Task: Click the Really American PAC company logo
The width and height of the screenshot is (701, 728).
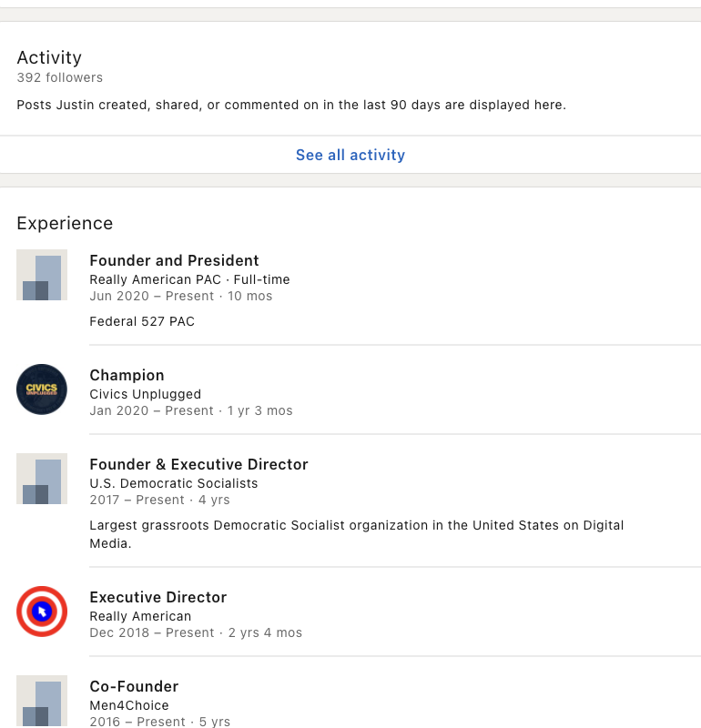Action: (42, 275)
